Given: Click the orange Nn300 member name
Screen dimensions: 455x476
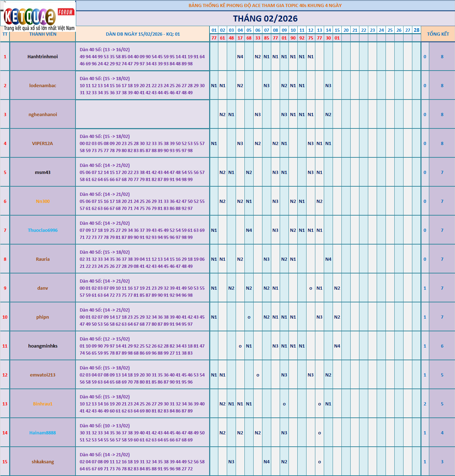Looking at the screenshot, I should click(x=43, y=201).
